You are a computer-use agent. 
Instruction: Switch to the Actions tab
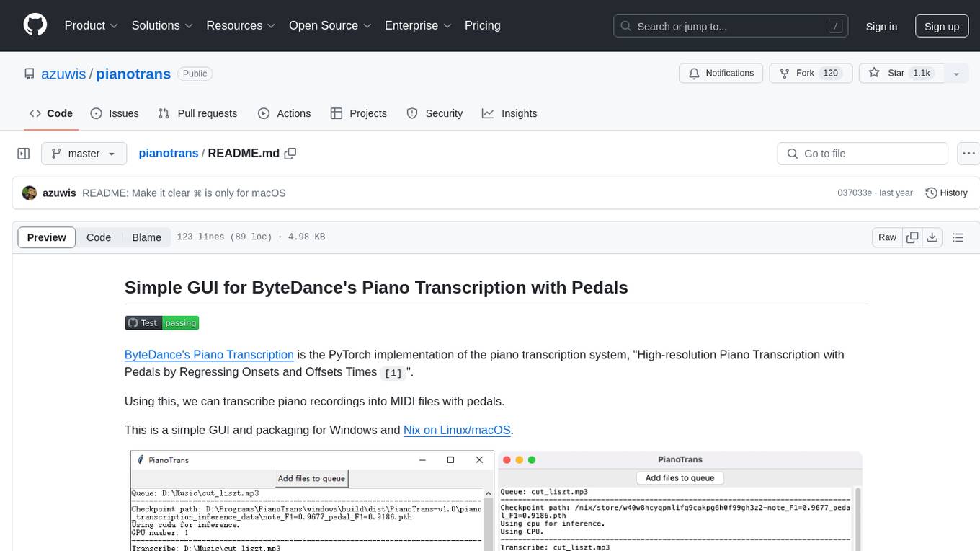pos(285,113)
